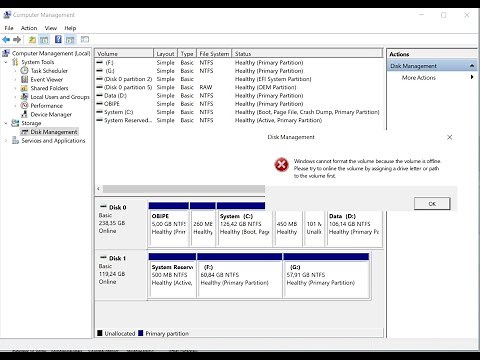Expand the Event Viewer node
The image size is (480, 360).
tap(15, 80)
